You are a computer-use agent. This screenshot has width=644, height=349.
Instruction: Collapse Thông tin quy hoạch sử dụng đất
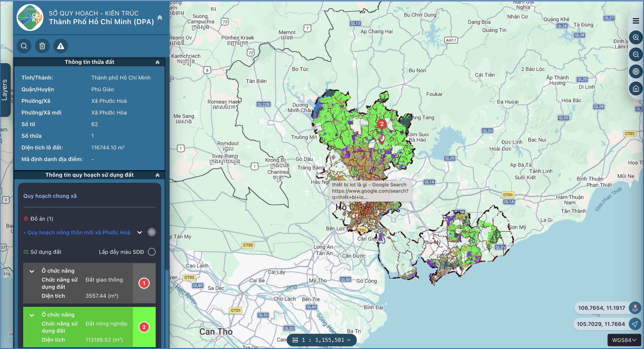pyautogui.click(x=158, y=175)
